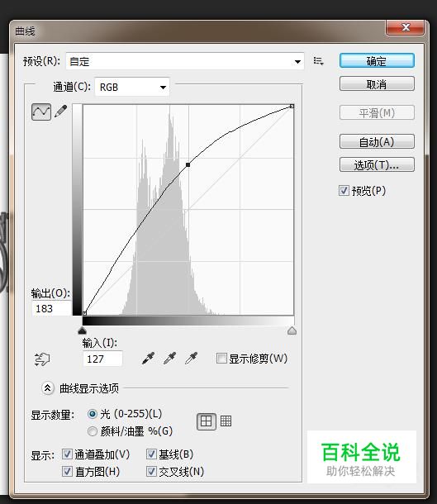Open the 通道(C) RGB channel dropdown
Viewport: 437px width, 504px height.
point(132,87)
